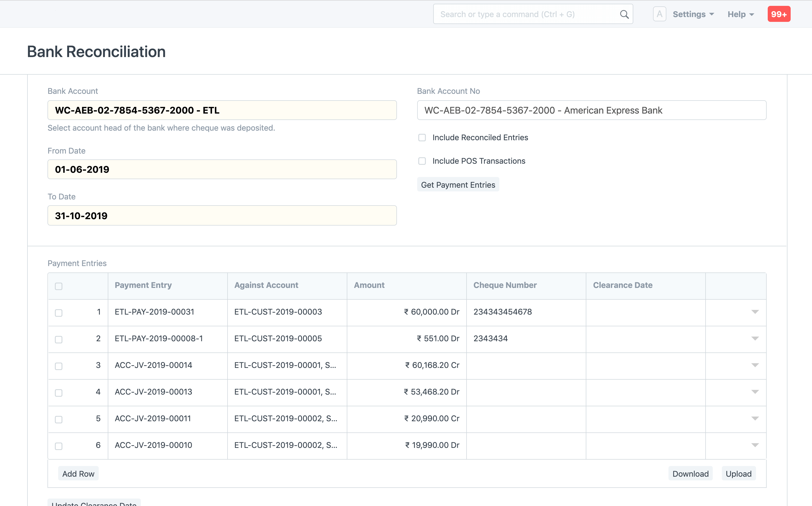The image size is (812, 506).
Task: Open the Help menu
Action: coord(740,14)
